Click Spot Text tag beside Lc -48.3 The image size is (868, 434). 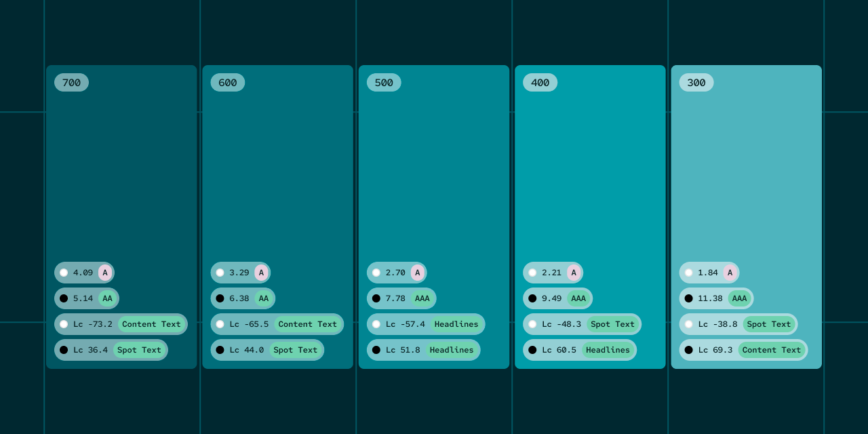[x=613, y=324]
